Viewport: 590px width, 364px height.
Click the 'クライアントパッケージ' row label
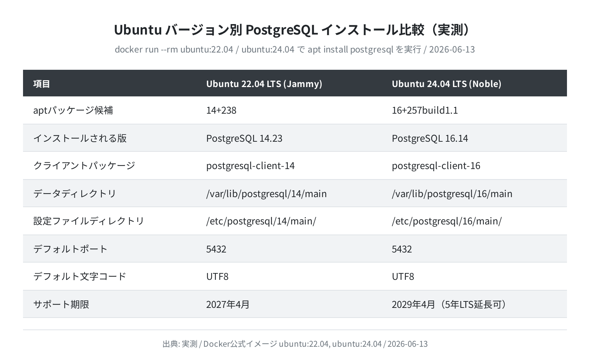(84, 165)
